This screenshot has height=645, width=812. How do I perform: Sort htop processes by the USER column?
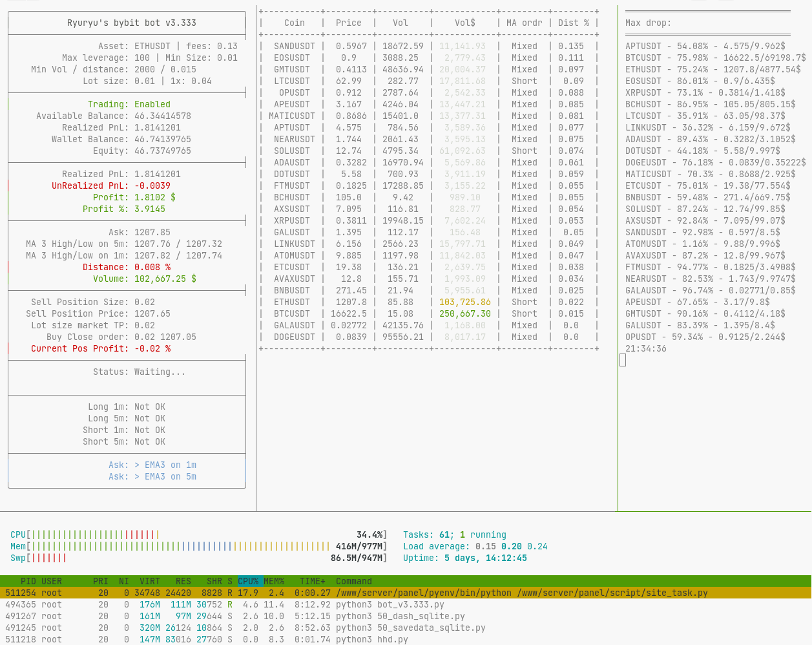coord(52,581)
